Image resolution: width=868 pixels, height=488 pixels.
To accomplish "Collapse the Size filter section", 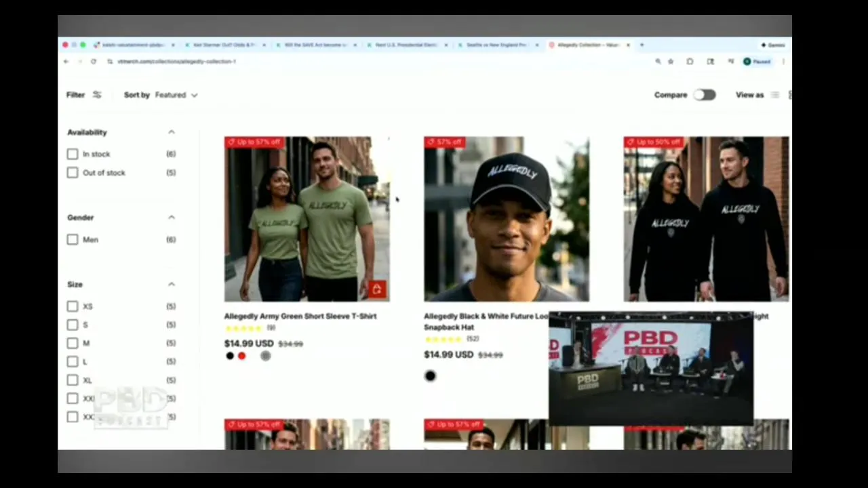I will pos(172,285).
